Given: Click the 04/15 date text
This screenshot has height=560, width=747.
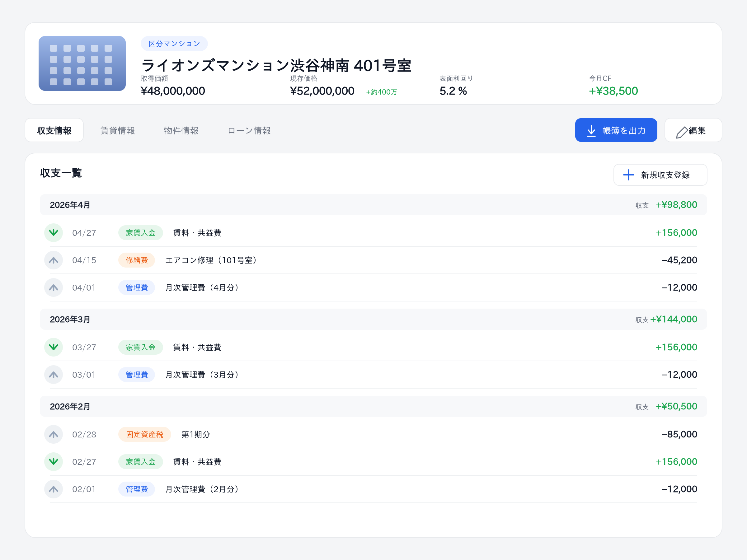Looking at the screenshot, I should click(x=84, y=260).
